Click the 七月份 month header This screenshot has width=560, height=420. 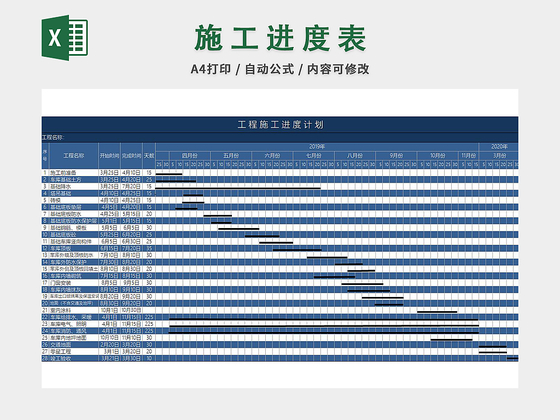click(314, 156)
